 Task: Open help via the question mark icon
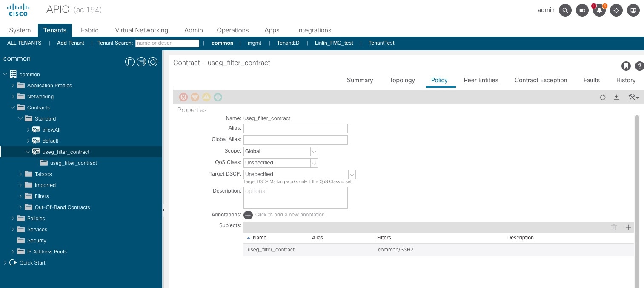coord(640,66)
